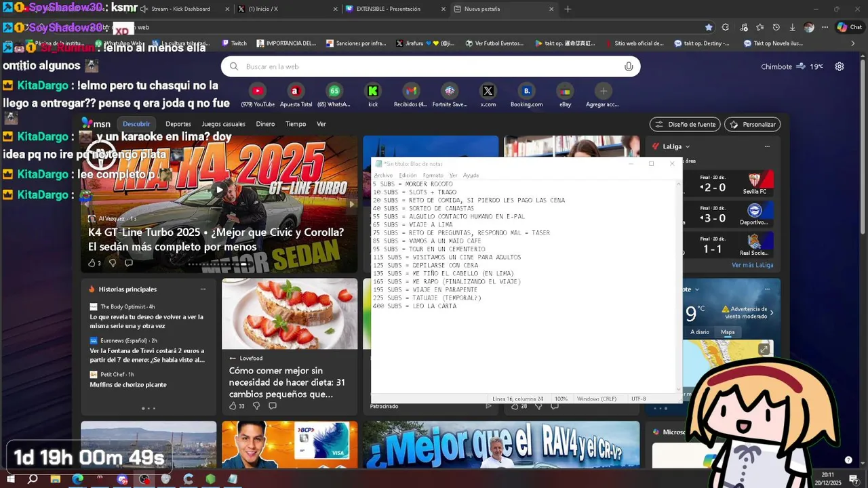Open the Gmail Recibidos shortcut tile
Viewport: 868px width, 488px height.
(411, 95)
